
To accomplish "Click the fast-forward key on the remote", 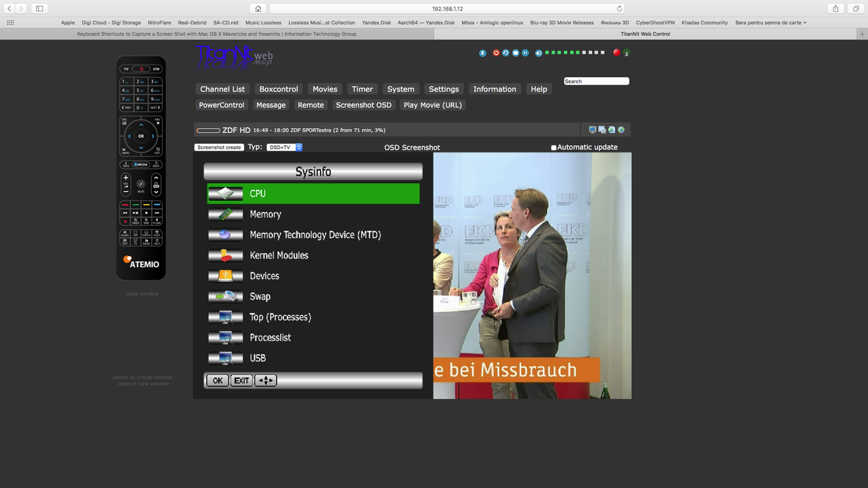I will click(x=157, y=213).
